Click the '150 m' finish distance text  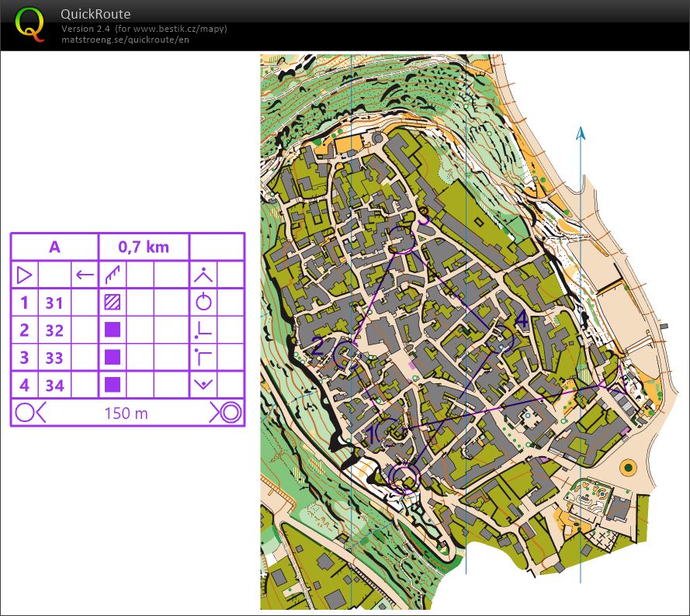(126, 413)
